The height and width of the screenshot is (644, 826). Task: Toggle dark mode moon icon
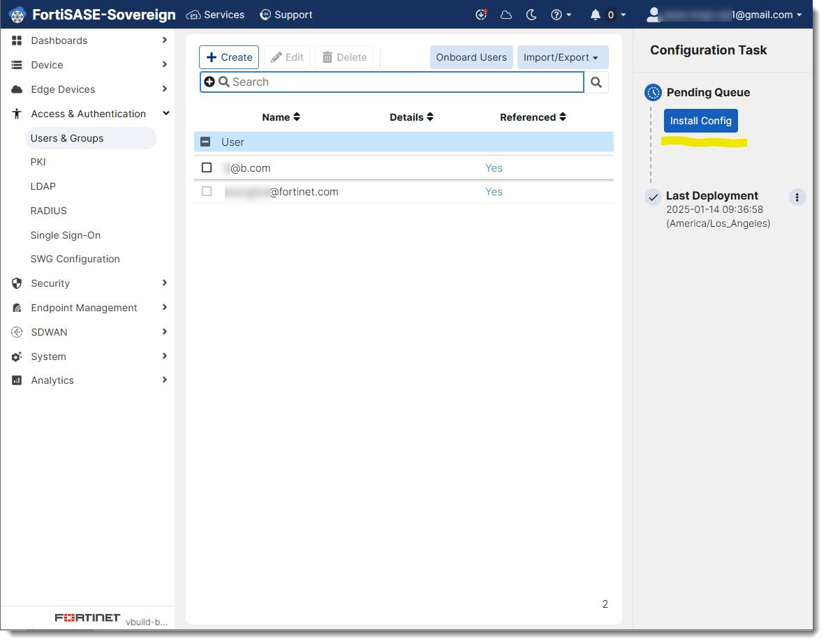[531, 15]
